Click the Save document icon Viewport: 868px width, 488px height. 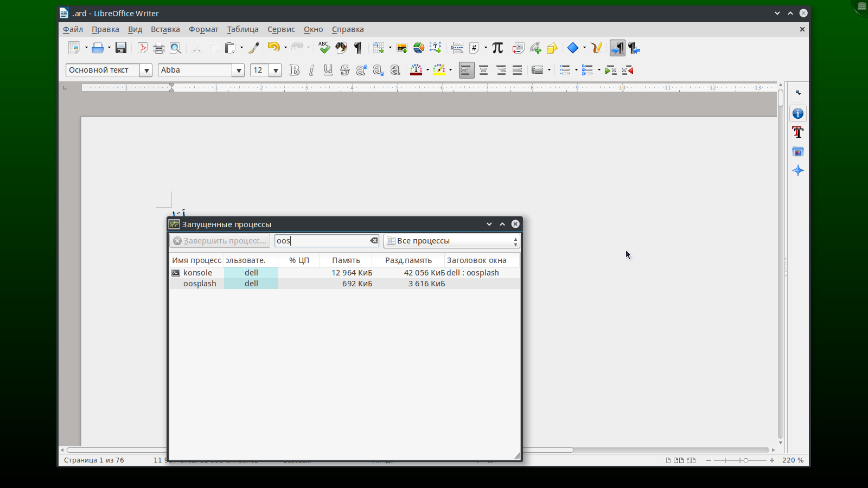click(x=121, y=48)
